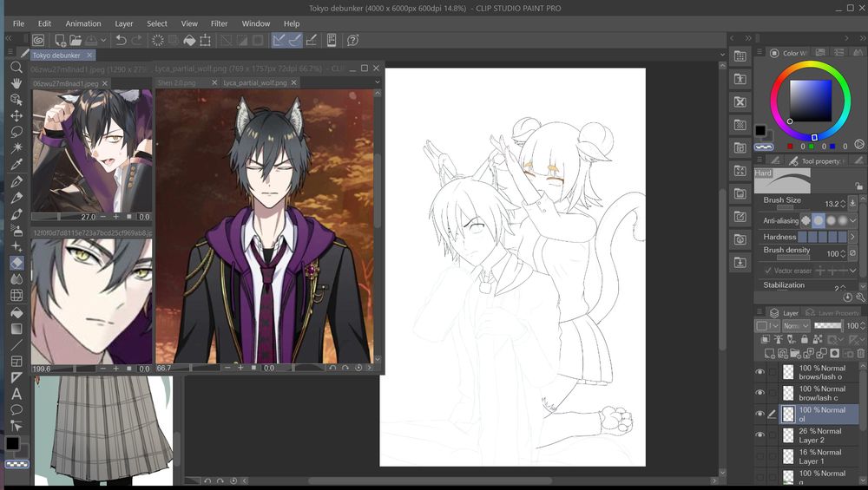Select the Balloon tool
Screen dimensions: 868x490
16,410
